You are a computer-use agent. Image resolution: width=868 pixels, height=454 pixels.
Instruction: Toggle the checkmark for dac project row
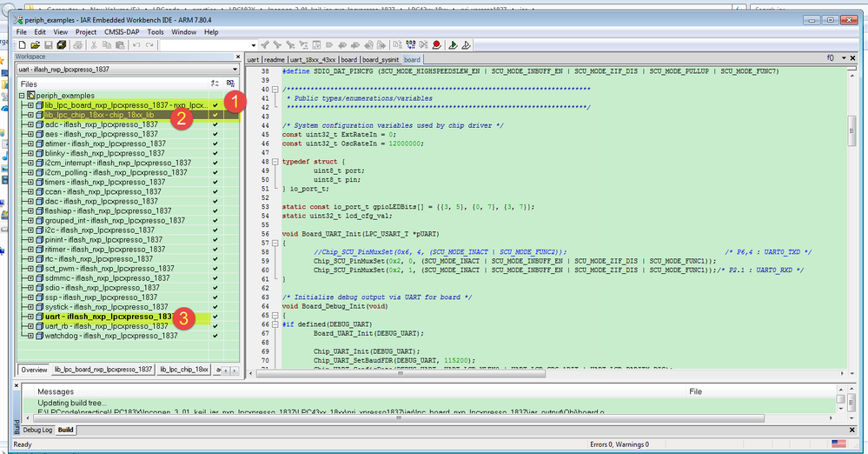pos(215,201)
